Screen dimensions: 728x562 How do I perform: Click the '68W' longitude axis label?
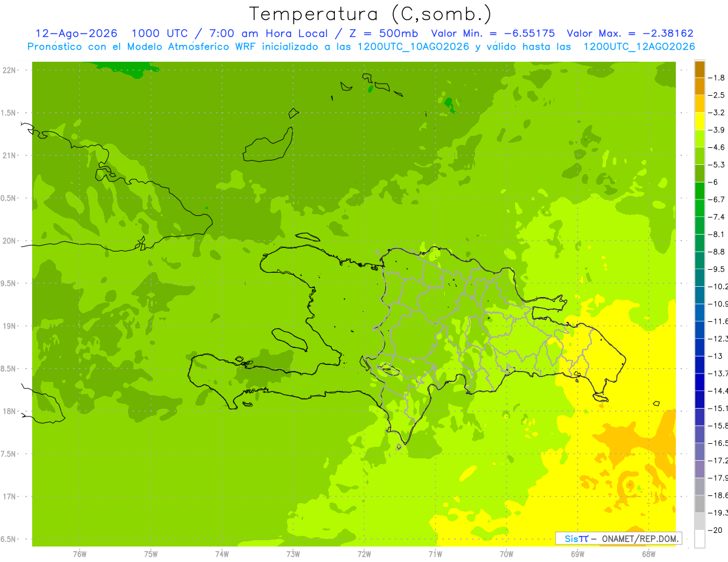[649, 553]
